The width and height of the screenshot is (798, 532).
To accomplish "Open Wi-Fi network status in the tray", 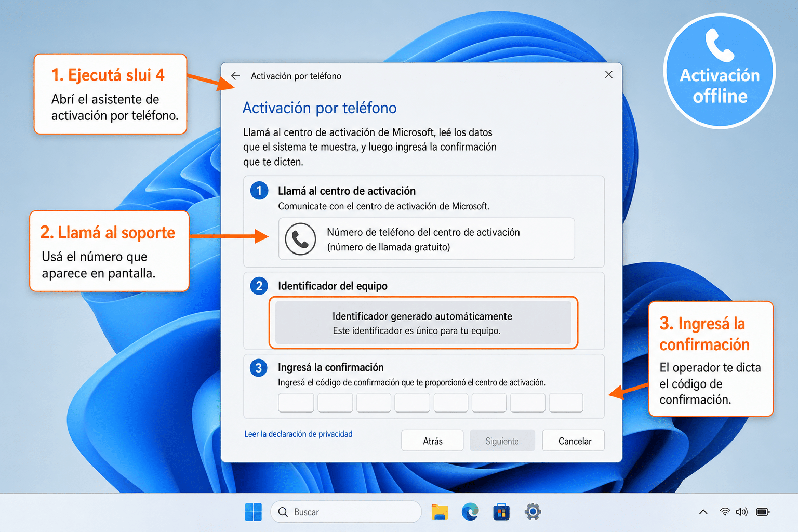I will (x=725, y=512).
